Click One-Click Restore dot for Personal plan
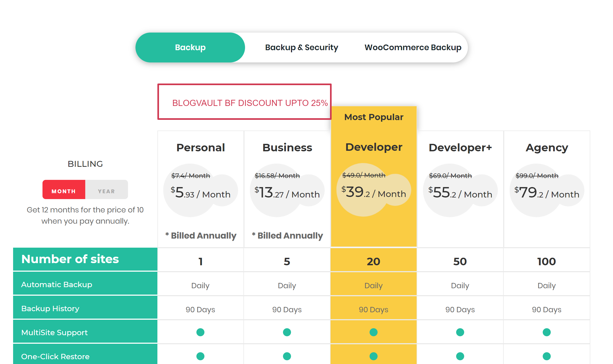The height and width of the screenshot is (364, 613). [x=200, y=356]
